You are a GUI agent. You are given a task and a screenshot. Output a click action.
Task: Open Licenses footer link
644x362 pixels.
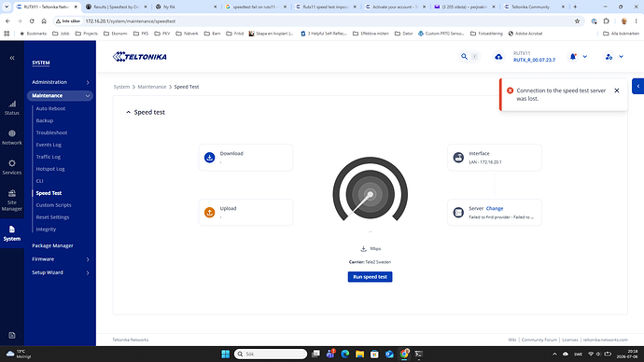coord(569,340)
